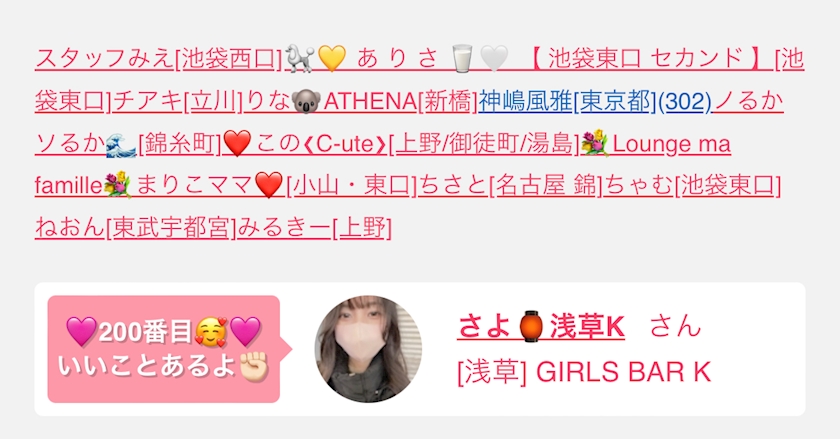The width and height of the screenshot is (840, 439).
Task: Click the milk glass emoji after ありさ
Action: coord(462,59)
